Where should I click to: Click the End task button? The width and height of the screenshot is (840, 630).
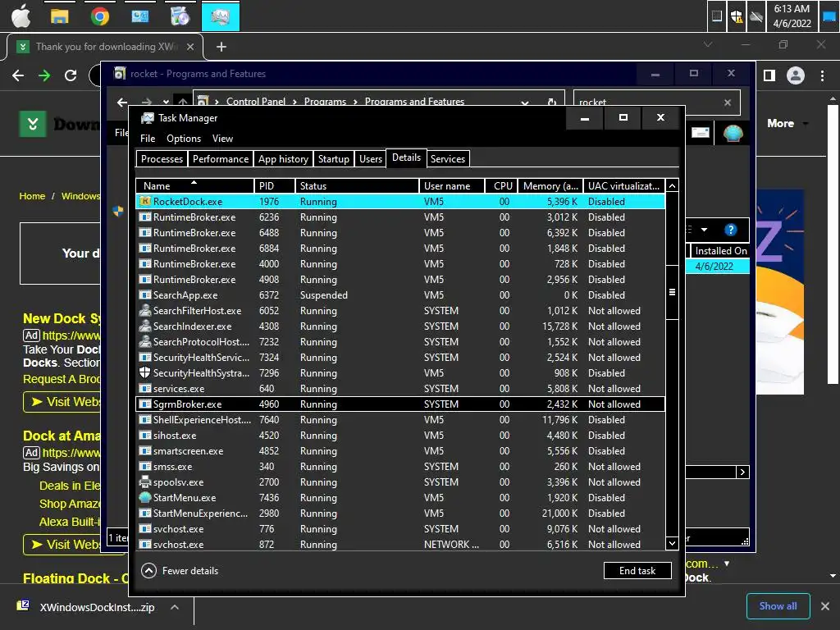[x=637, y=571]
